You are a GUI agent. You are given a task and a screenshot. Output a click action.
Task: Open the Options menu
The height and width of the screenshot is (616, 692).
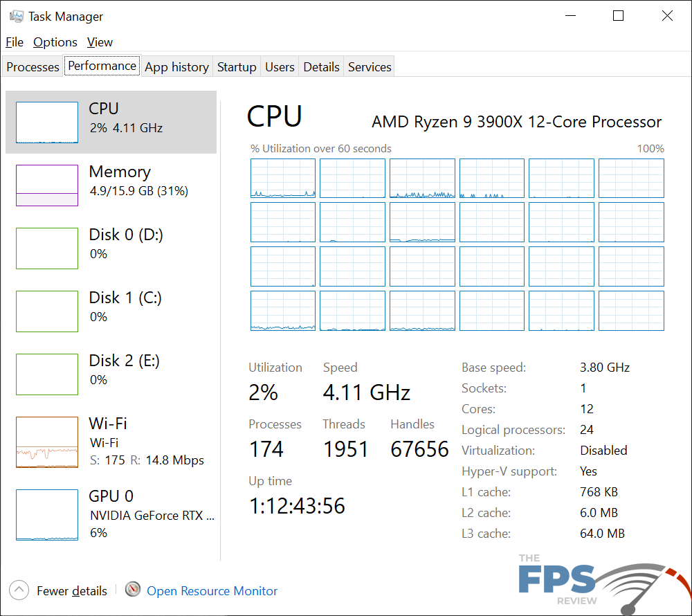point(55,42)
